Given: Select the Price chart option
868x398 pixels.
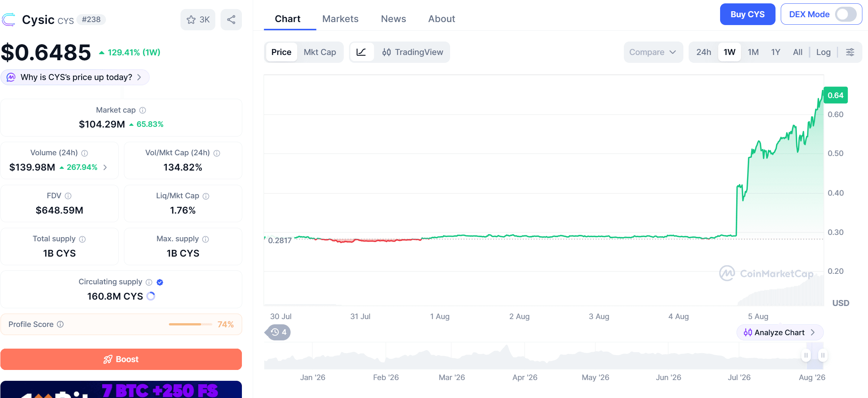Looking at the screenshot, I should [x=281, y=52].
